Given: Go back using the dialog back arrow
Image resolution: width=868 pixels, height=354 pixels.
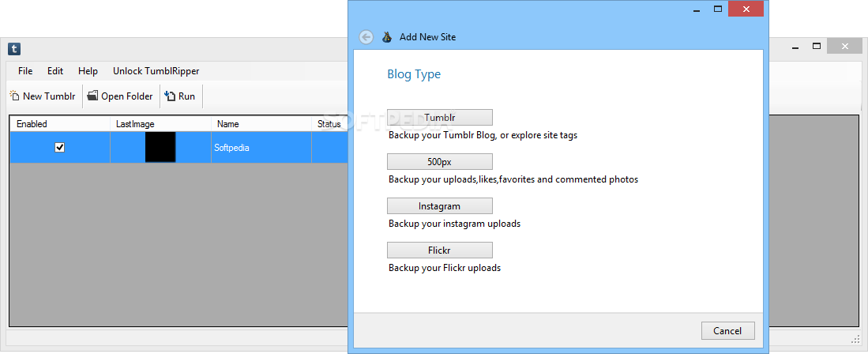Looking at the screenshot, I should pos(366,37).
